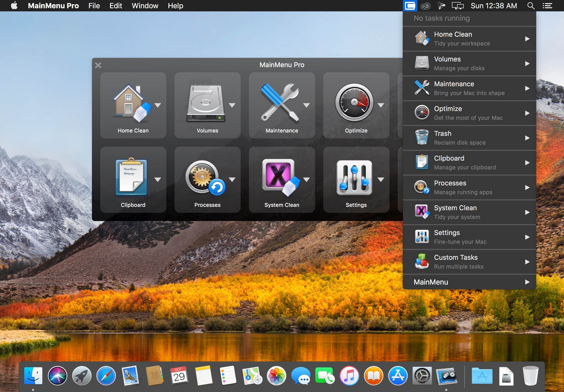564x392 pixels.
Task: Open the Trash in the Dock
Action: pos(530,375)
